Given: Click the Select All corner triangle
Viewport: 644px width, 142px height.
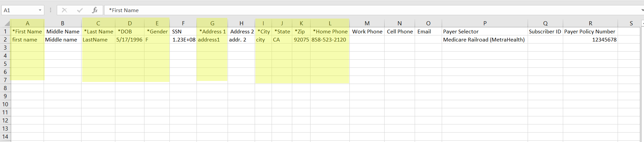Looking at the screenshot, I should [7, 23].
